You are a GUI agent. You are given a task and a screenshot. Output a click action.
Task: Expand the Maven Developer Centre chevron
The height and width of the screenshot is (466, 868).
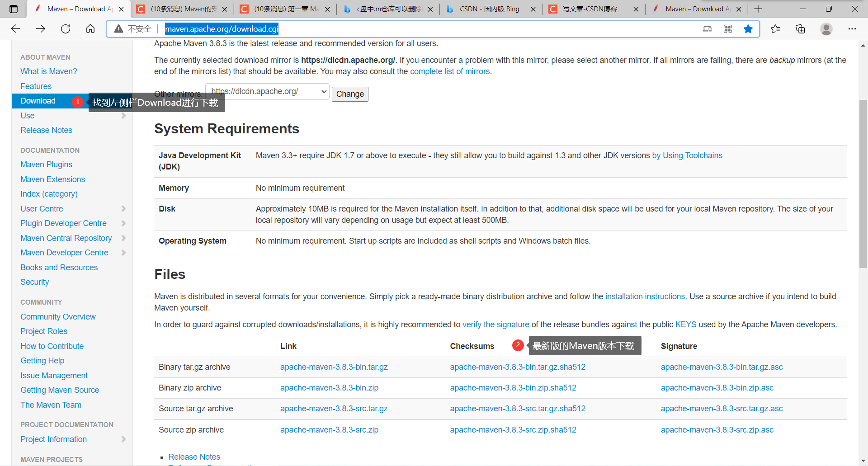pos(123,253)
